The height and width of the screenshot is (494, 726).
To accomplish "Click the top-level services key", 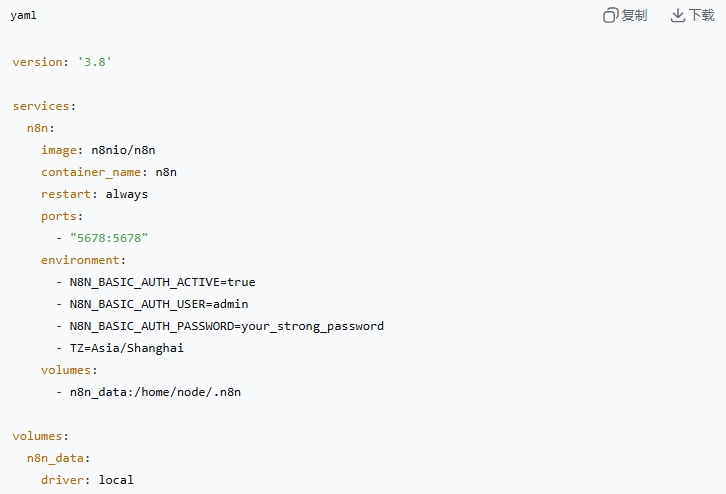I will coord(43,106).
